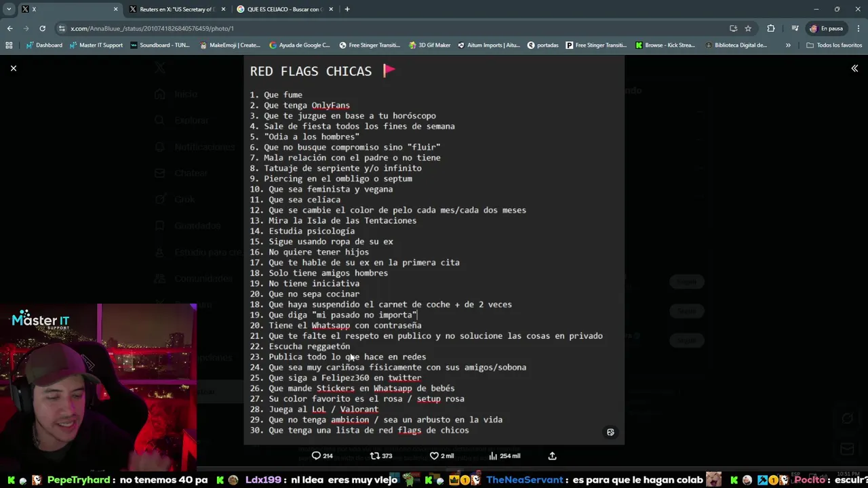Reload the current page
The height and width of the screenshot is (488, 868).
pos(42,28)
